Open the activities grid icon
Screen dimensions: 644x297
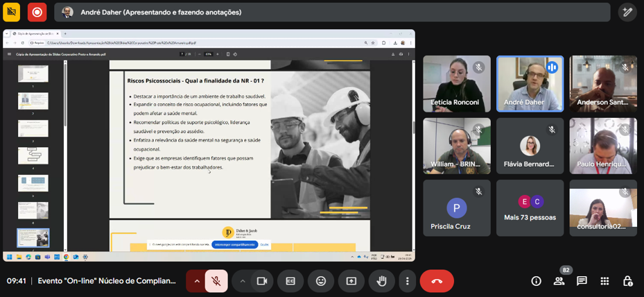pos(604,281)
